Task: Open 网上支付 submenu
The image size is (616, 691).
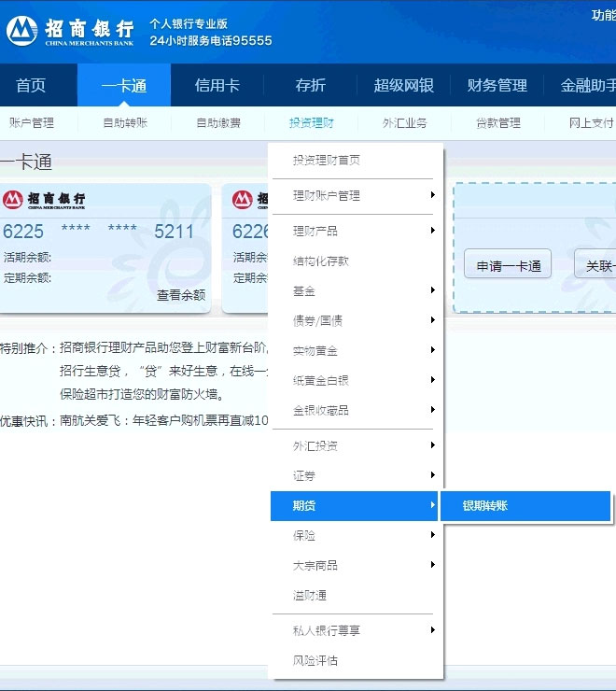Action: point(592,122)
